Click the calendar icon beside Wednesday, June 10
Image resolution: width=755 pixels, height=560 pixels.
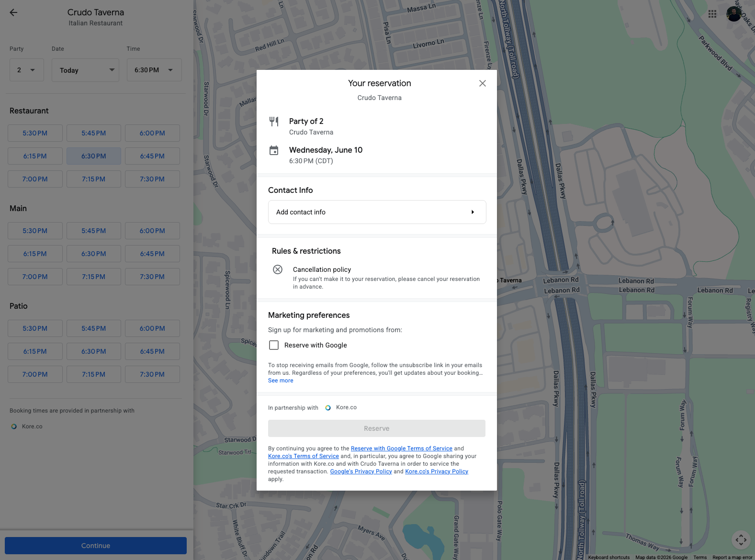pos(274,150)
